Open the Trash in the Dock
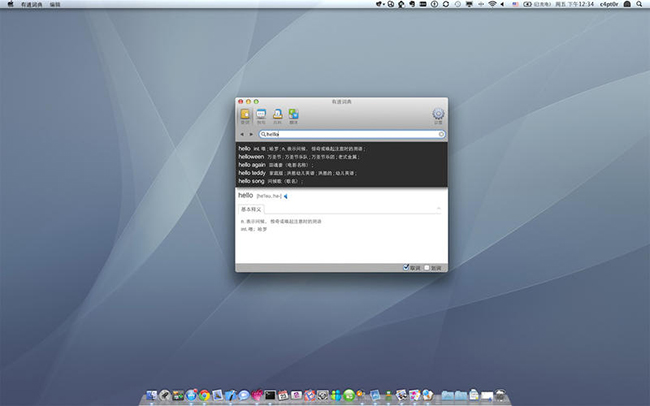Viewport: 650px width, 406px height. tap(500, 395)
